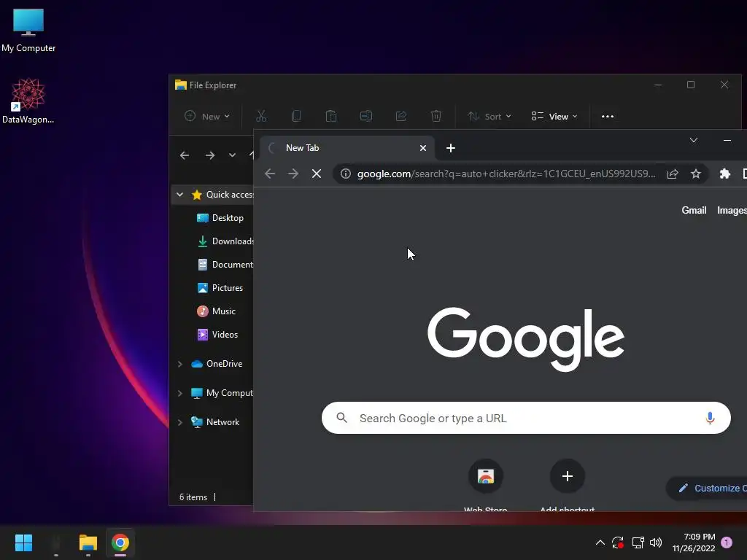Select Documents in Quick access

(225, 264)
